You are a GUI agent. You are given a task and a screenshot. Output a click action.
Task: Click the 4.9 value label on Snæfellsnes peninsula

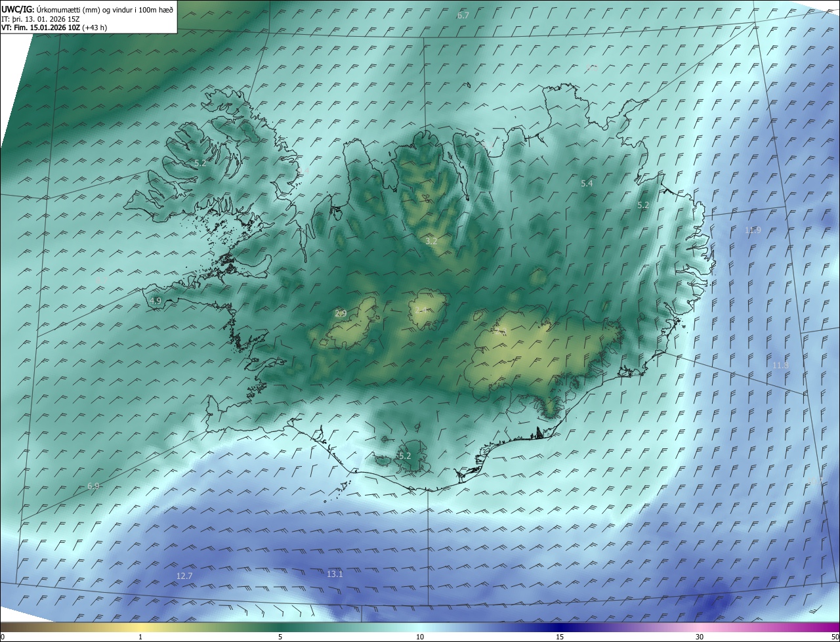pyautogui.click(x=156, y=301)
